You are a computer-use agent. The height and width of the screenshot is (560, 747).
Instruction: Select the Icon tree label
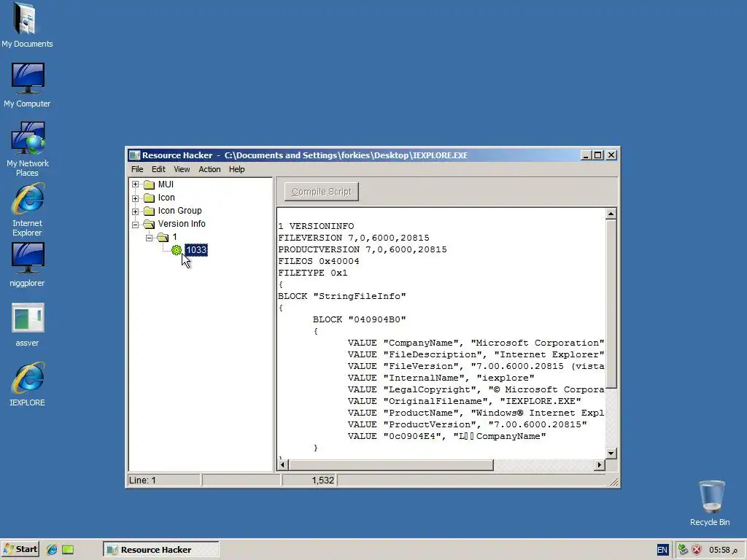pyautogui.click(x=166, y=198)
